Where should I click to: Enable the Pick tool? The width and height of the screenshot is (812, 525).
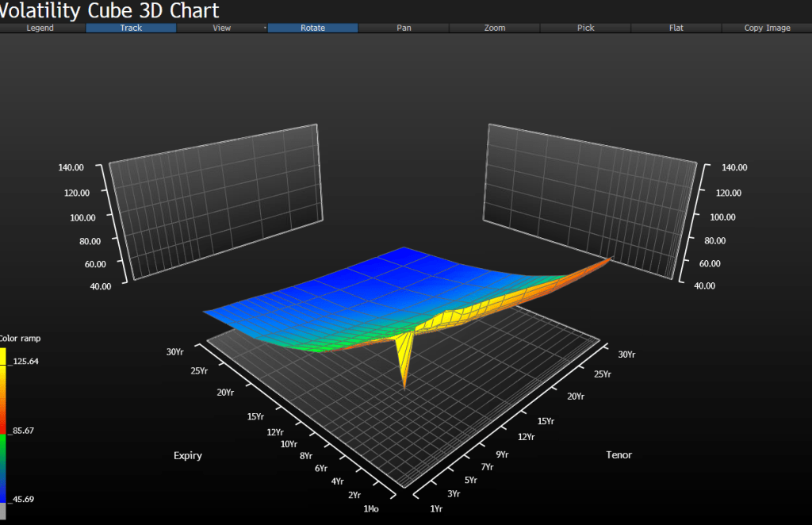585,28
